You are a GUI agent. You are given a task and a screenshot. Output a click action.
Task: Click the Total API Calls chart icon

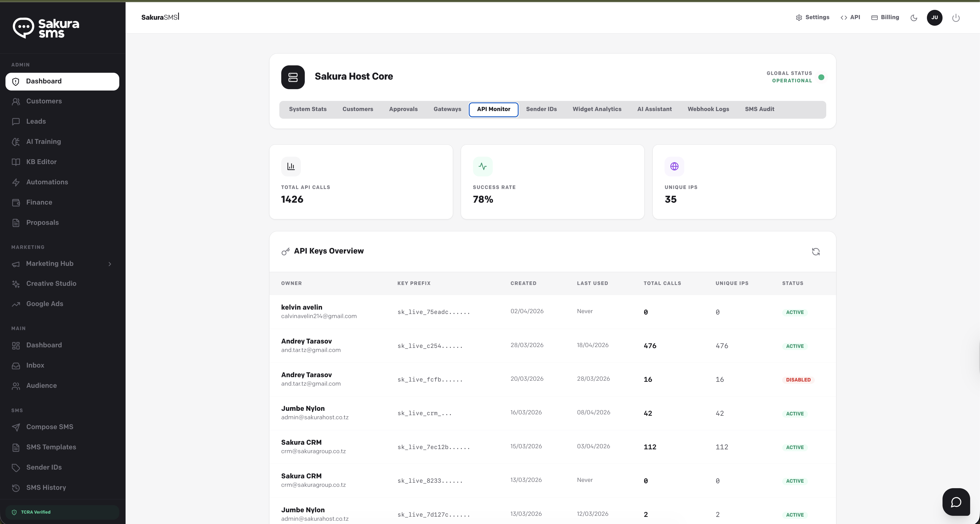(291, 166)
